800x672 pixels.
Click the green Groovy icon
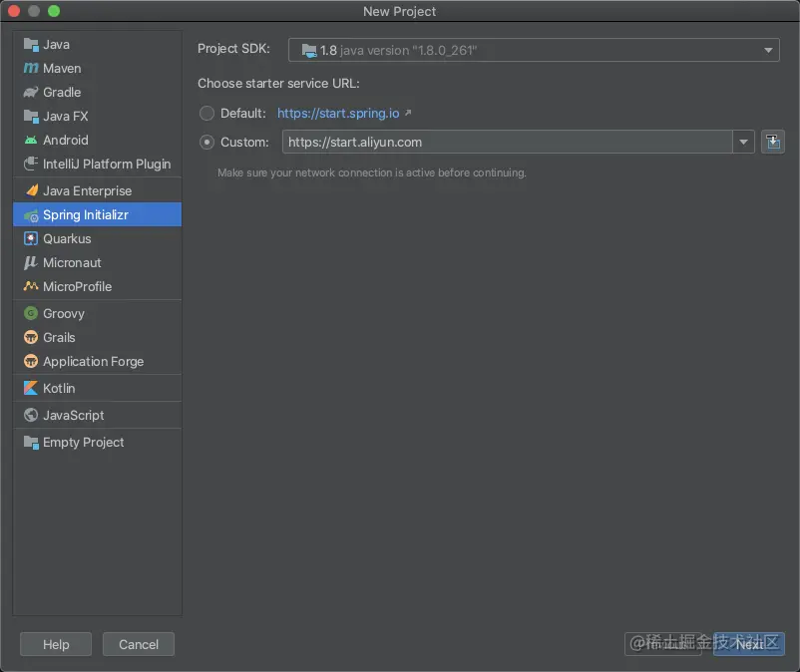click(31, 313)
